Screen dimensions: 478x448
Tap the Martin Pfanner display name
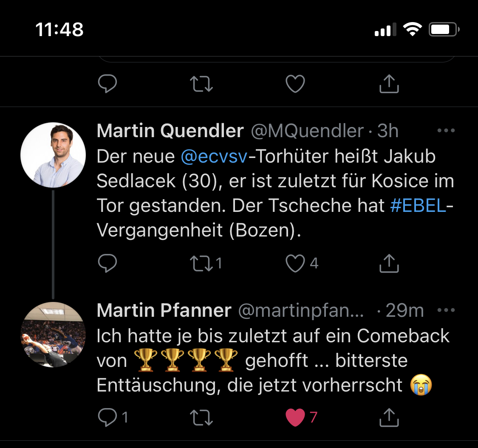click(164, 311)
